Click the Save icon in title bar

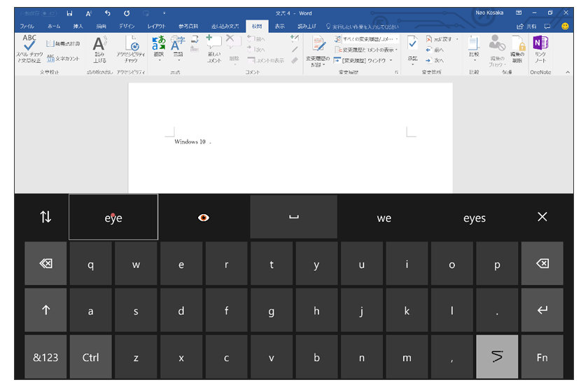(x=69, y=13)
